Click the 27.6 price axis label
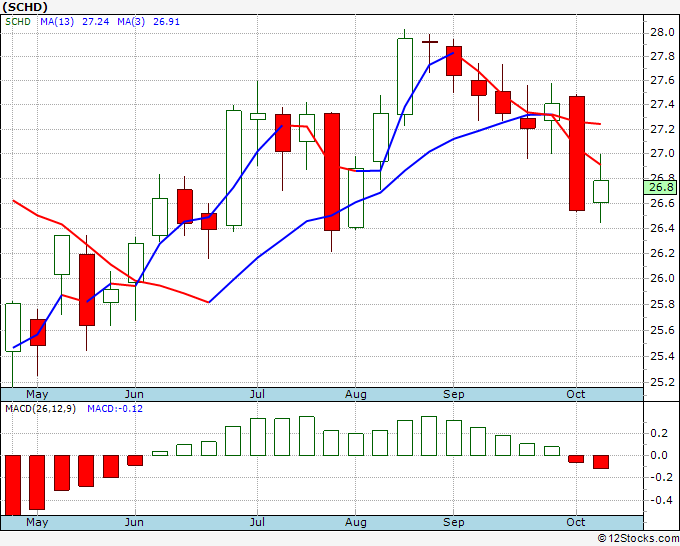680x546 pixels. point(662,81)
